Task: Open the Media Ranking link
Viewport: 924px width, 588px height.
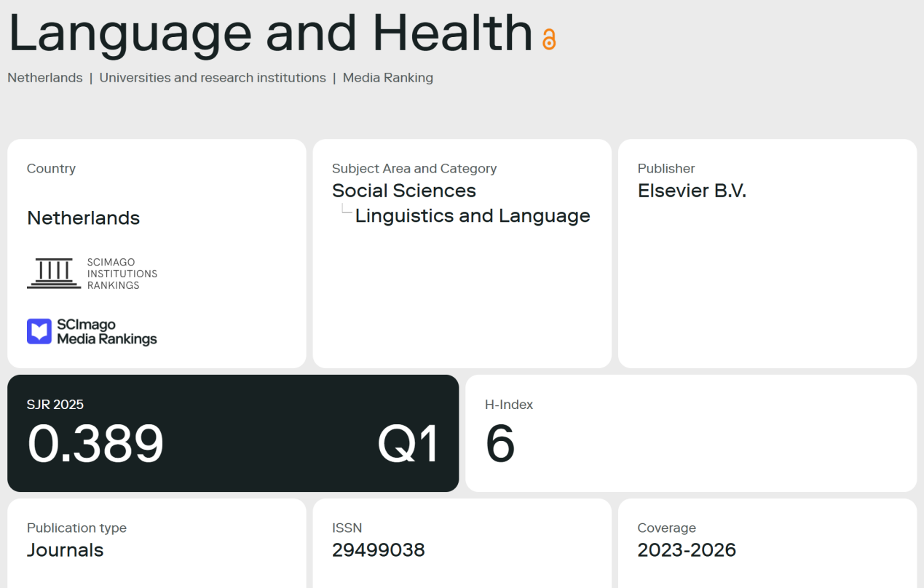Action: pyautogui.click(x=388, y=78)
